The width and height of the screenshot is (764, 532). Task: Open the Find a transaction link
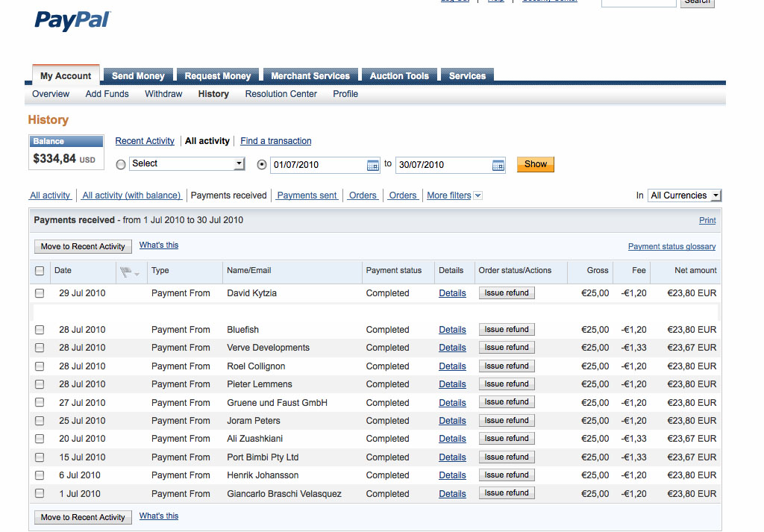(276, 141)
